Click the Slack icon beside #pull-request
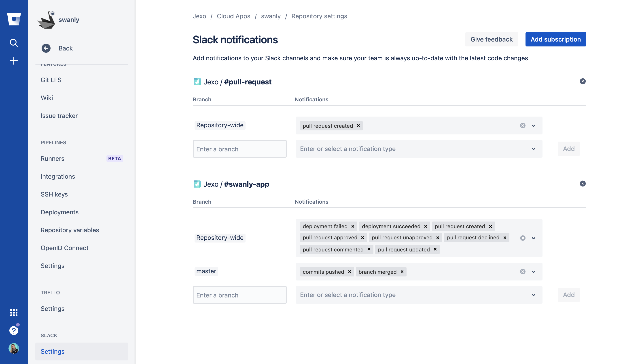The image size is (640, 364). [197, 82]
